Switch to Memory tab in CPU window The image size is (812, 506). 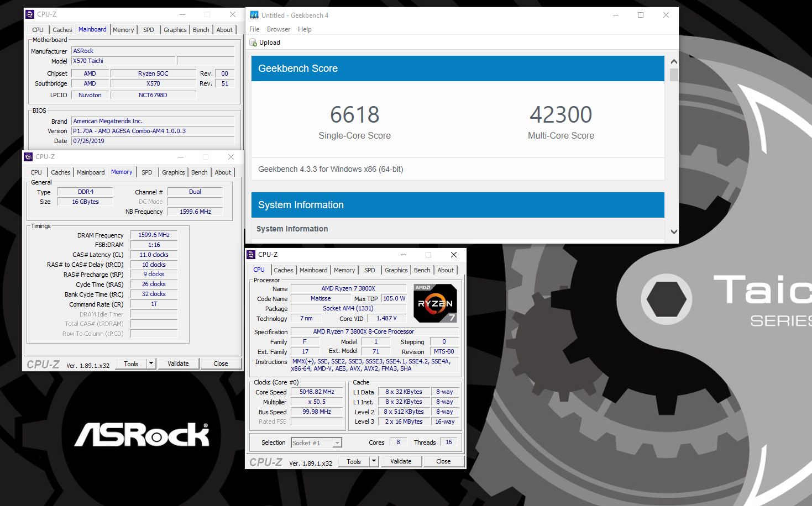coord(344,270)
